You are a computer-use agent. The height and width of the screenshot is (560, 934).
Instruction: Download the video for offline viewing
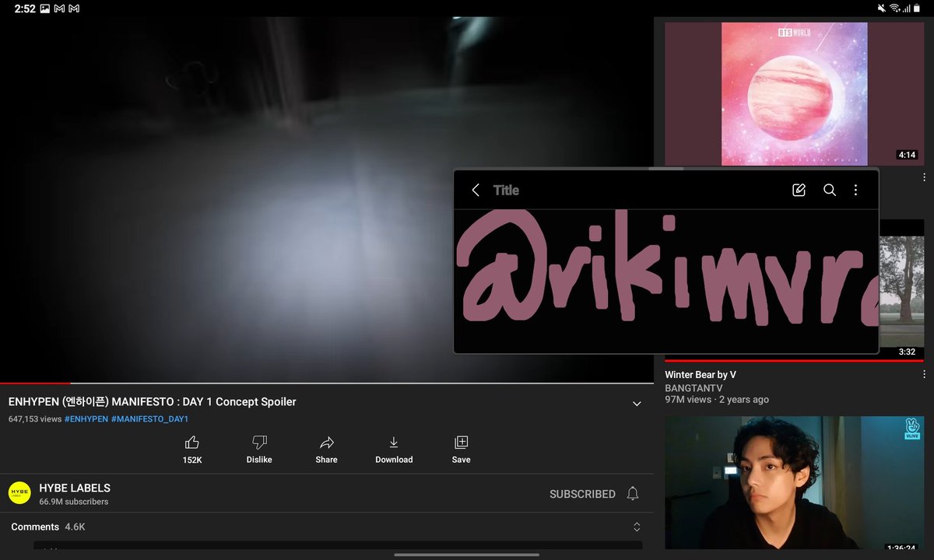[394, 443]
